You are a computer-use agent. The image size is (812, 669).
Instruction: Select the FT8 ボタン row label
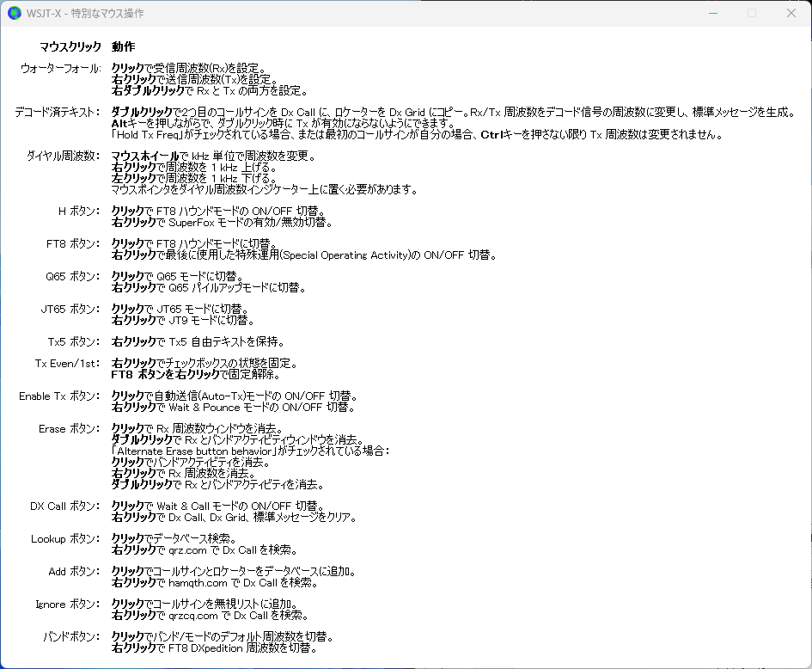74,243
